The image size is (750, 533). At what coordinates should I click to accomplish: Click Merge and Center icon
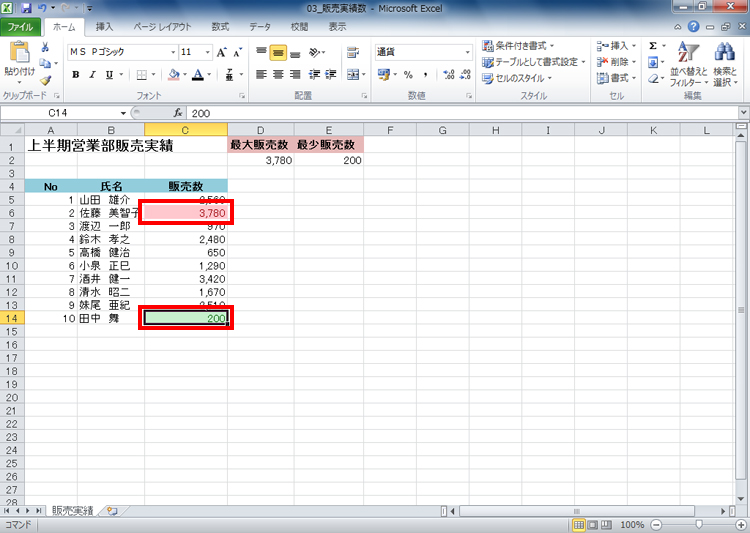[353, 74]
